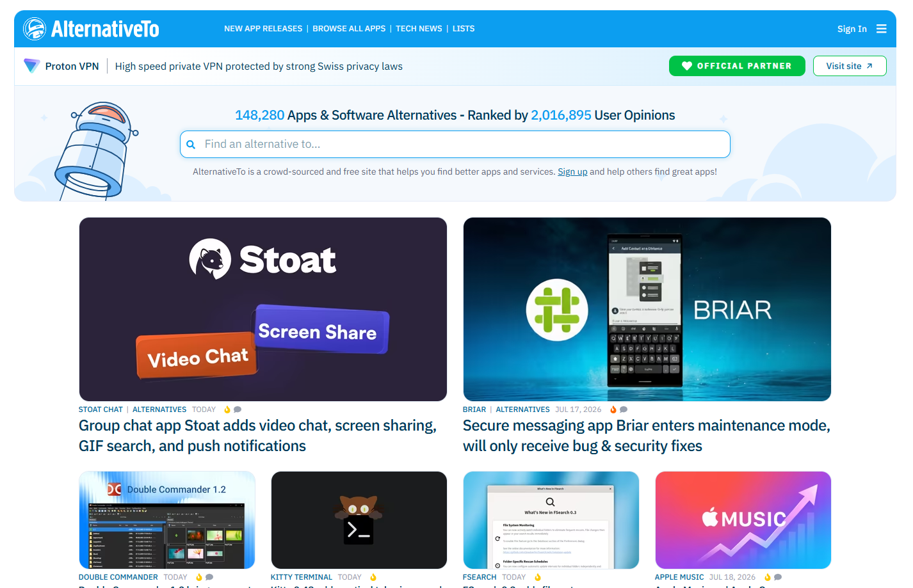This screenshot has width=913, height=588.
Task: Click the flame icon beside Apple Music
Action: point(768,577)
